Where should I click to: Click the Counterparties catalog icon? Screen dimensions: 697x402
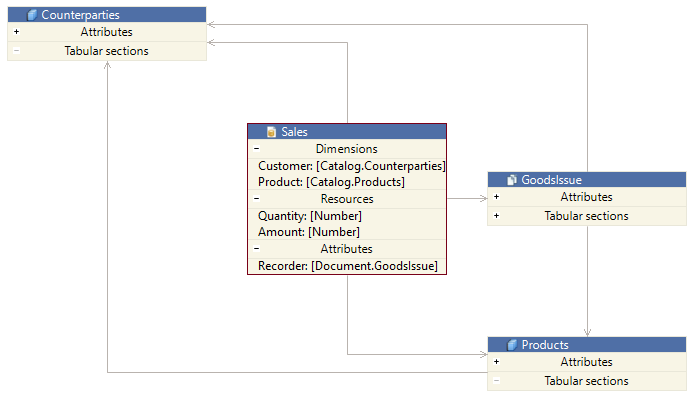[x=32, y=15]
